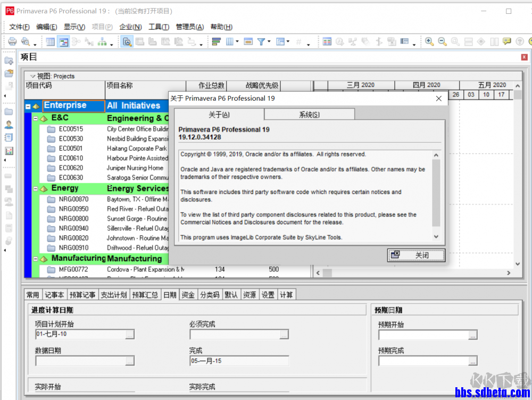Open the 视图: Projects layout dropdown
Screen dimensions: 532x400
(32, 76)
